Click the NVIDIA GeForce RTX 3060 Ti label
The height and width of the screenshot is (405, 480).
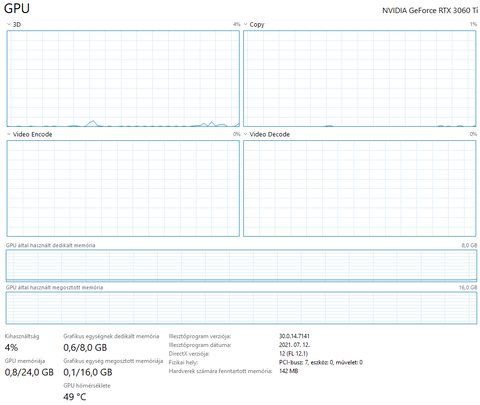[430, 11]
